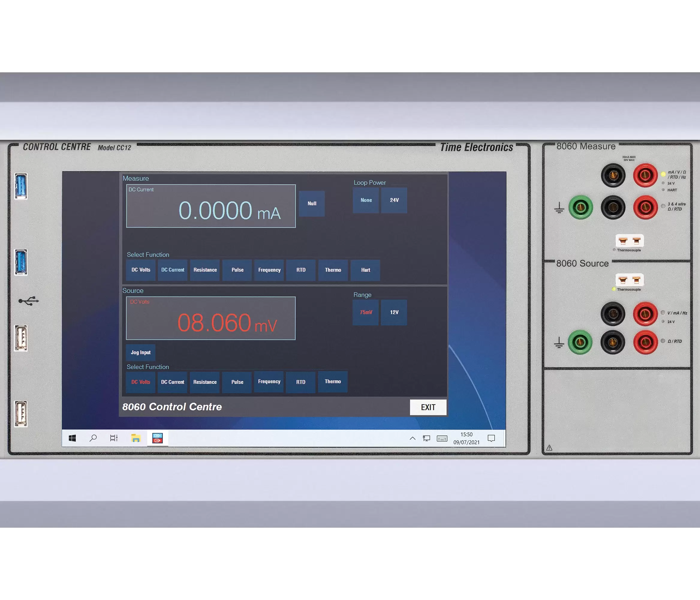Open the network status tray icon
Screen dimensions: 700x600
coord(427,438)
